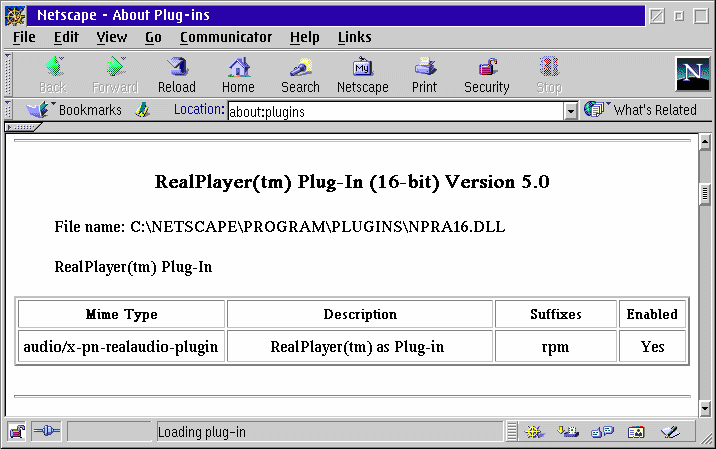Open the Communicator menu

pos(226,37)
